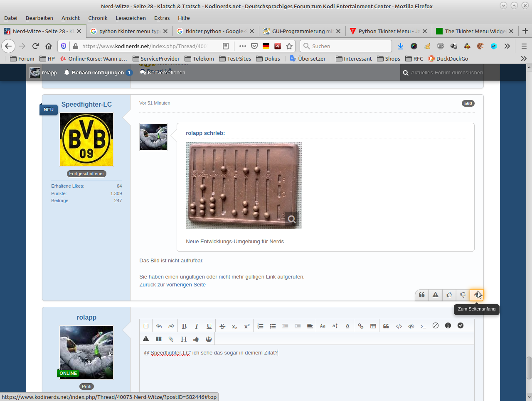Toggle reader view in the address bar
The height and width of the screenshot is (401, 532).
tap(226, 46)
